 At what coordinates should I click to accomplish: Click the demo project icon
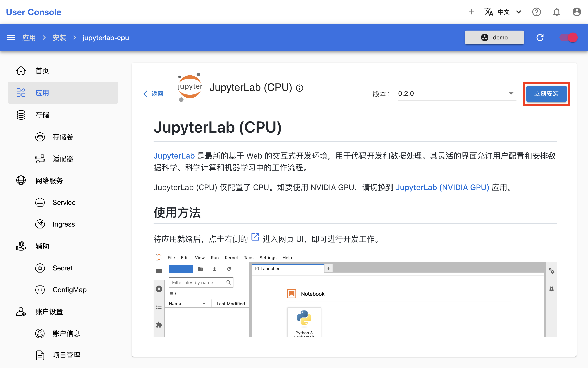484,37
